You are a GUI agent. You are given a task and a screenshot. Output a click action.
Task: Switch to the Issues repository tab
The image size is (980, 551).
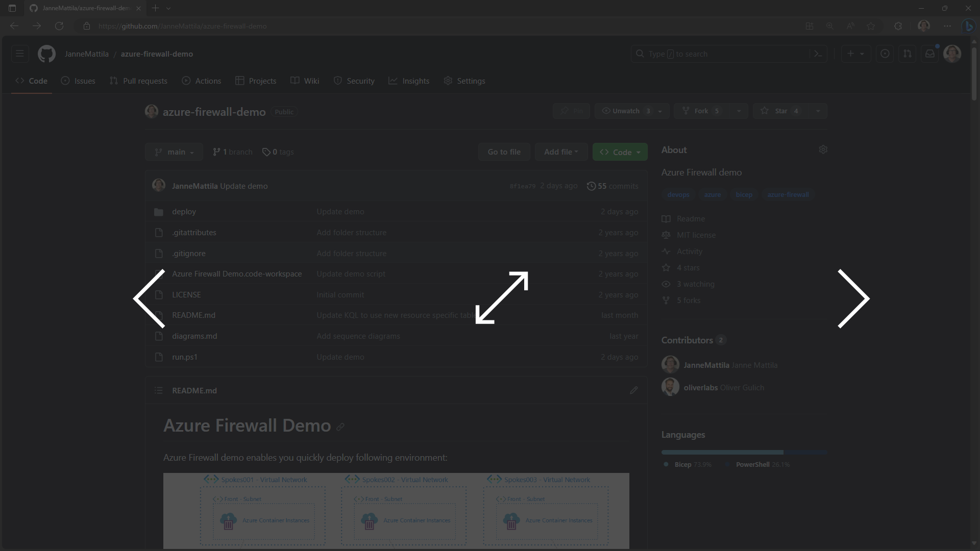pos(78,81)
